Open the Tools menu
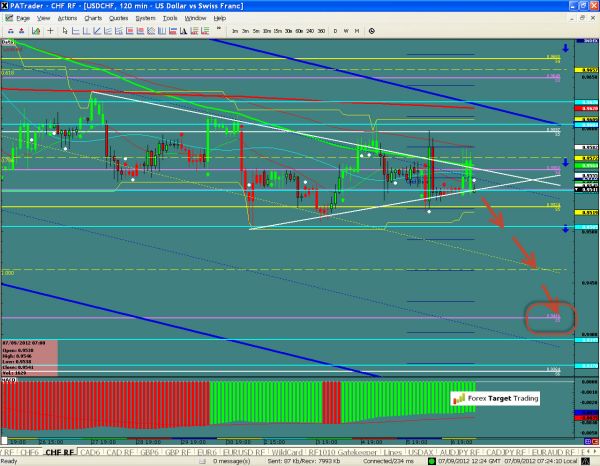 click(x=167, y=18)
